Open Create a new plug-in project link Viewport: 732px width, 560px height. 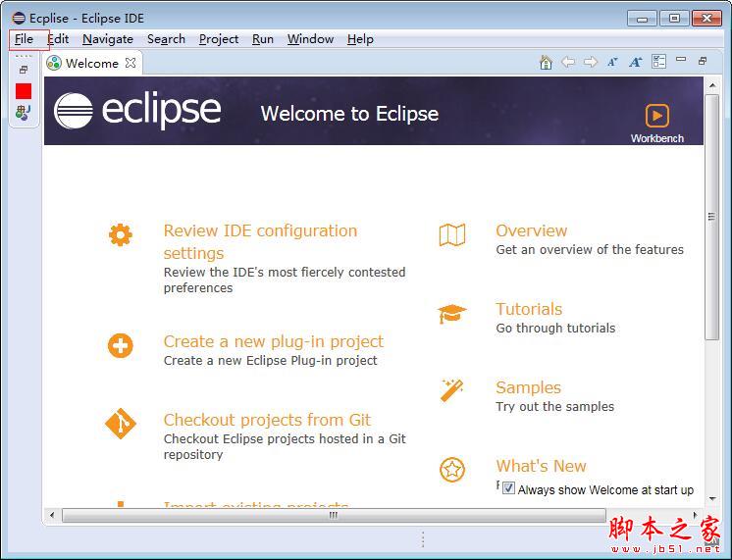point(273,341)
